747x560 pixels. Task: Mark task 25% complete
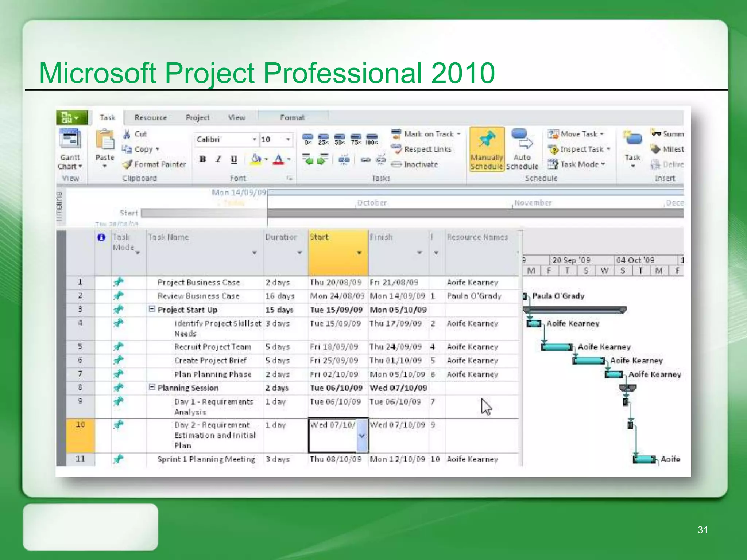(323, 139)
